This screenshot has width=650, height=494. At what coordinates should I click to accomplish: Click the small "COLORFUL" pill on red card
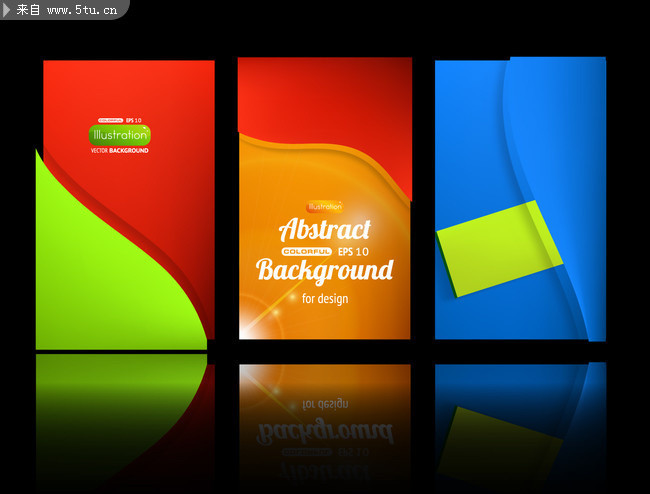pos(111,120)
